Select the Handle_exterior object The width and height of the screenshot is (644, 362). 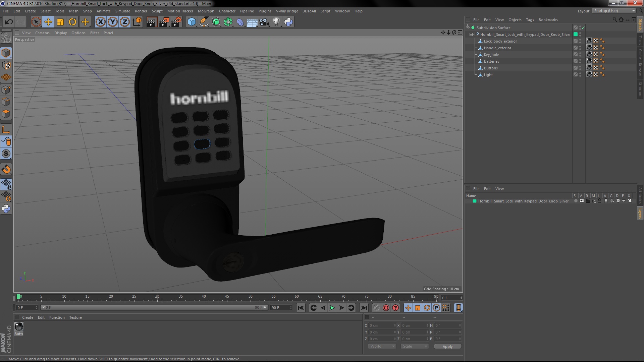497,48
